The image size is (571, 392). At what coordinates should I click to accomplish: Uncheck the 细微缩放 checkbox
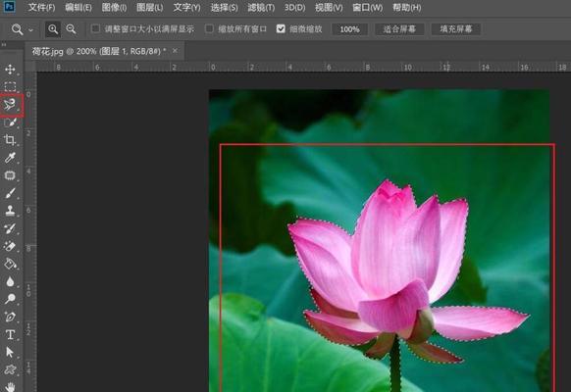(x=281, y=28)
